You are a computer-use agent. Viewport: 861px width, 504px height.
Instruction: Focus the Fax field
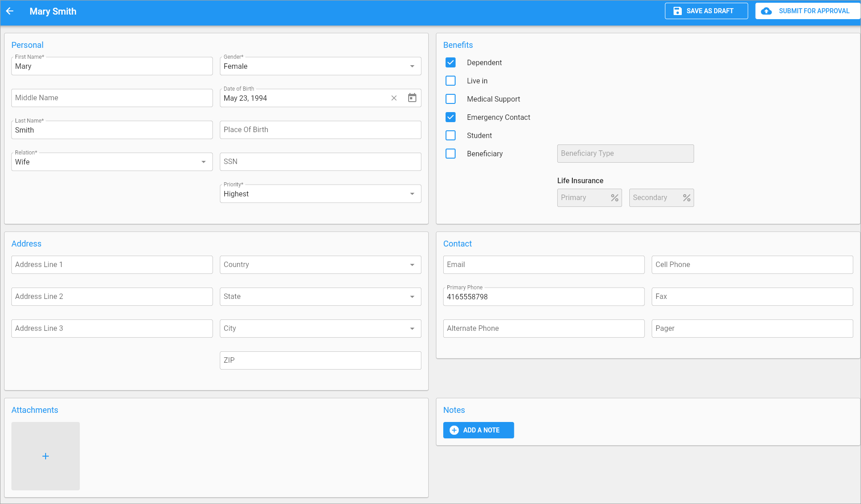(x=752, y=297)
